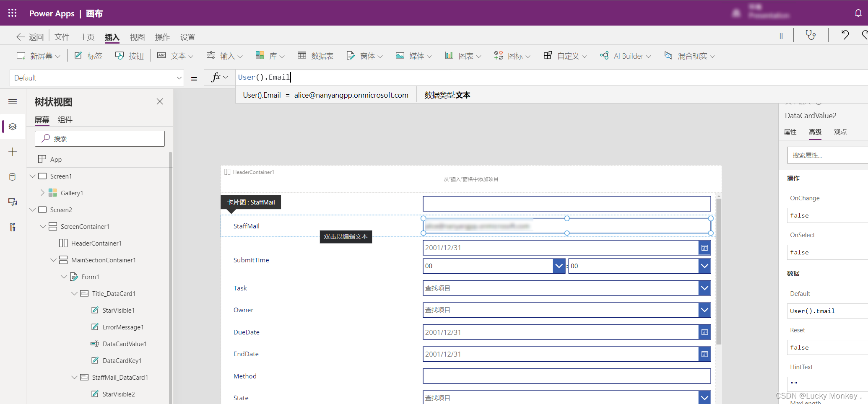Click the fx function button
This screenshot has height=404, width=868.
pyautogui.click(x=219, y=77)
